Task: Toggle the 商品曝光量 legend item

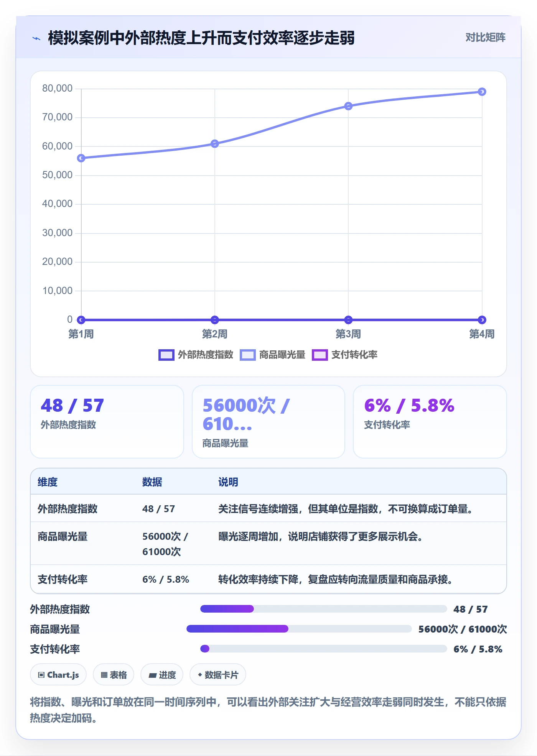Action: [x=272, y=355]
